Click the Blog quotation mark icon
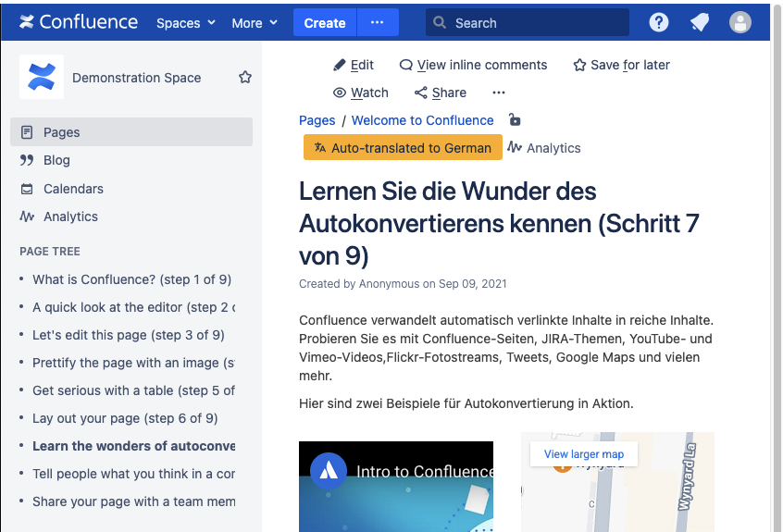The image size is (783, 532). pos(27,160)
